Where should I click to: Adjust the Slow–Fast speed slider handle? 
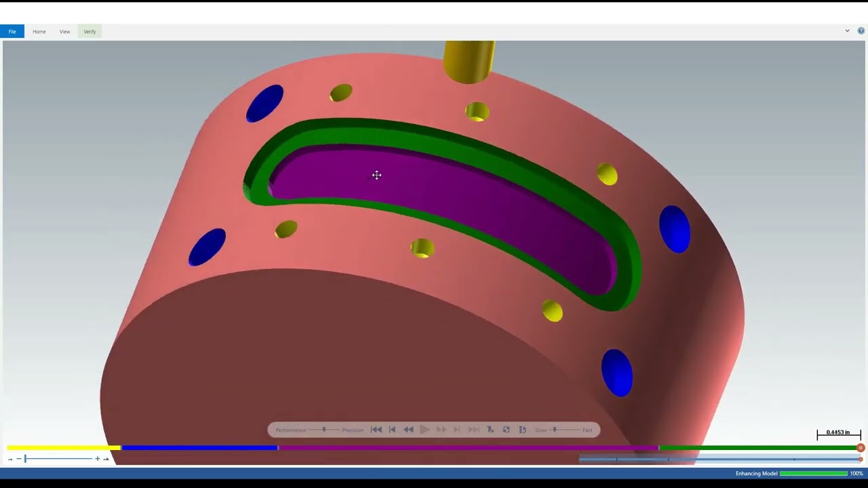(555, 430)
